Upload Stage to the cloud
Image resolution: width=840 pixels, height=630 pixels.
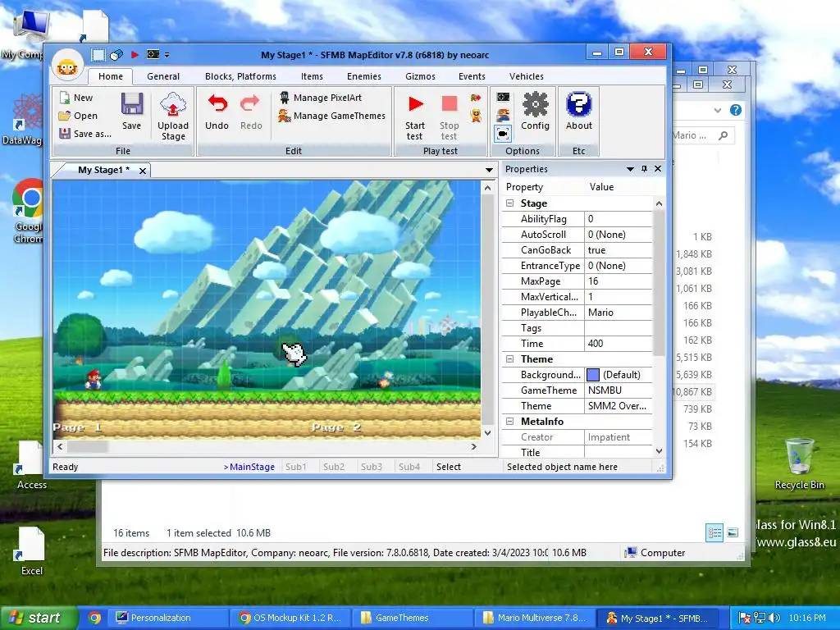point(173,116)
